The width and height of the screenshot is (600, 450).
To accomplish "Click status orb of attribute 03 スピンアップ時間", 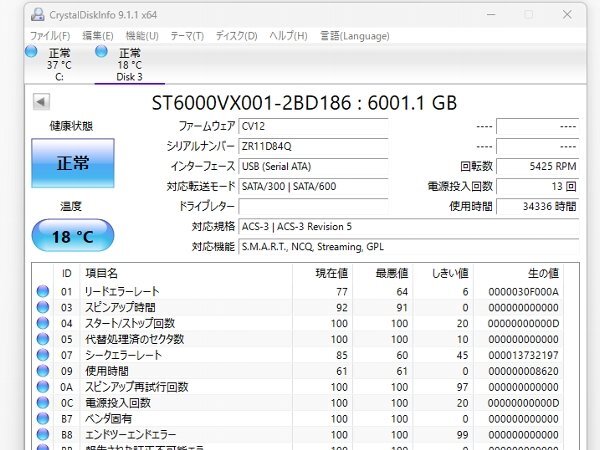I will [43, 307].
